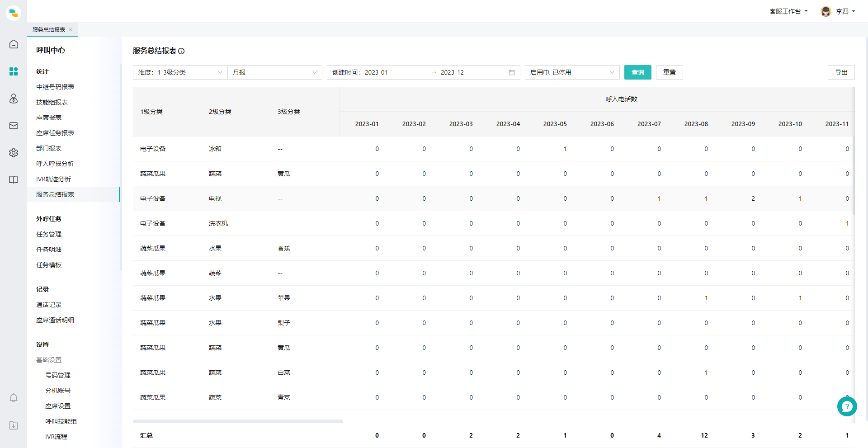Click the 导出 export button
The image size is (868, 448).
[x=841, y=72]
